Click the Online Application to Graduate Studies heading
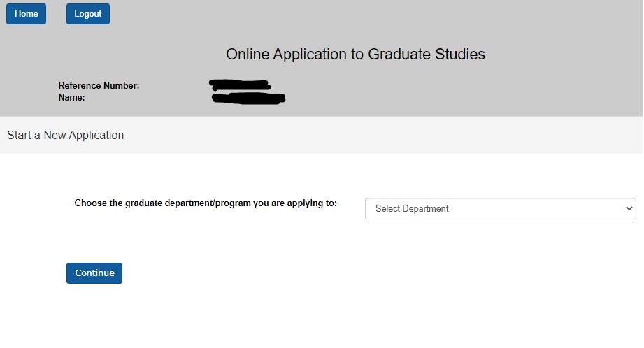 (x=355, y=54)
